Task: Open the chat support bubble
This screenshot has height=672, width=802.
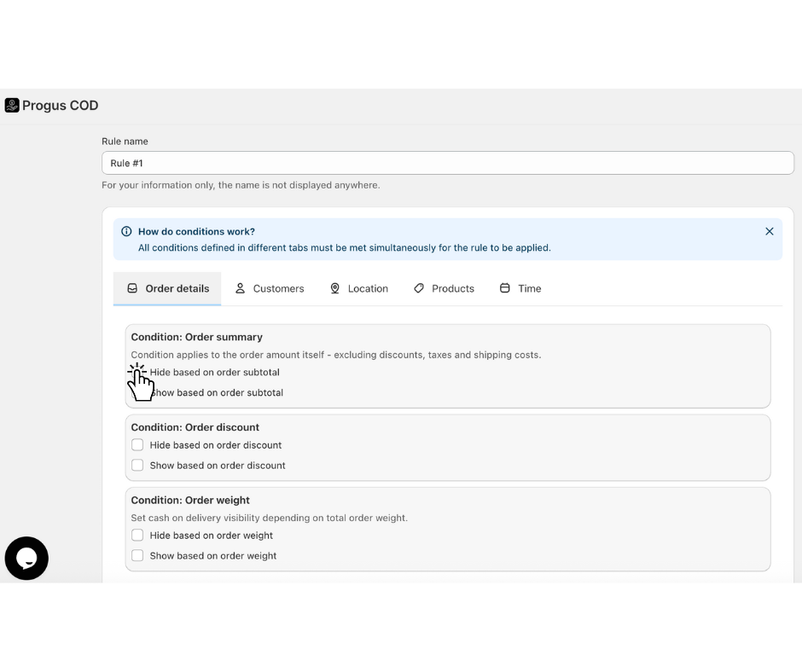Action: [26, 559]
